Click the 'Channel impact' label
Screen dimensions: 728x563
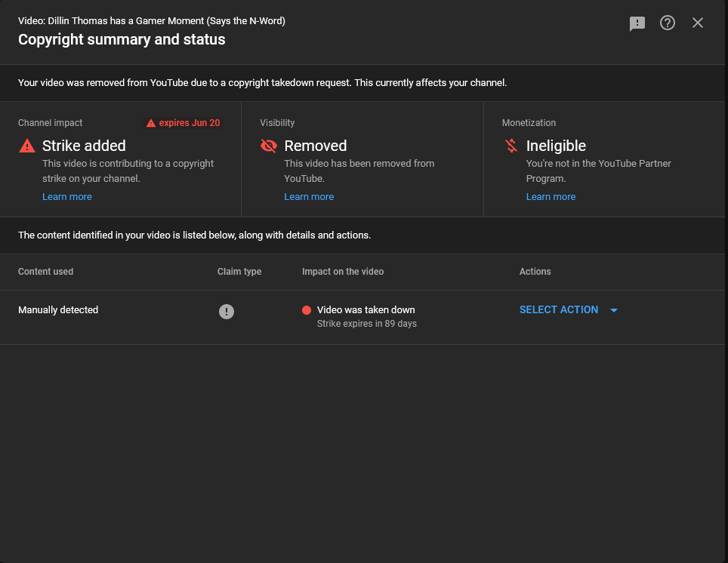pos(50,123)
